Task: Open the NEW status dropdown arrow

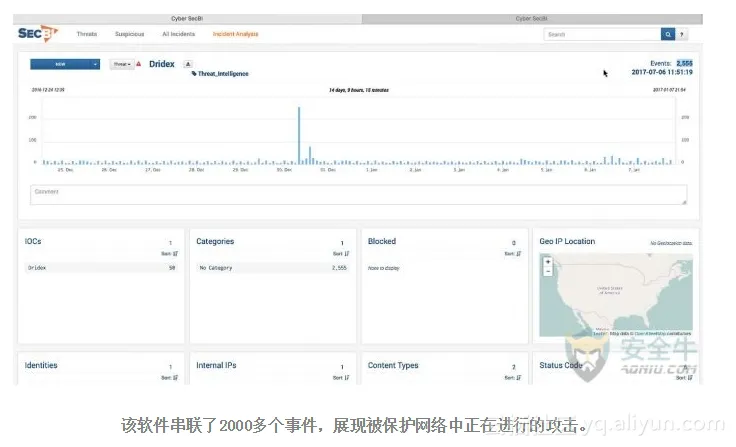Action: [95, 64]
